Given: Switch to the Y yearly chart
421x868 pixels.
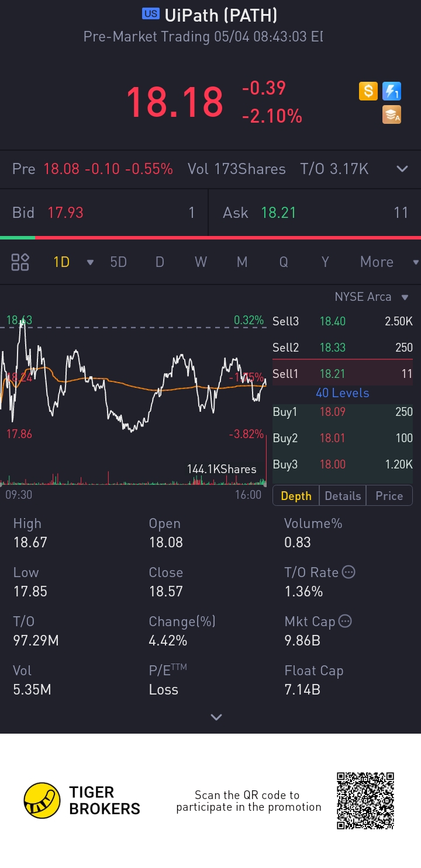Looking at the screenshot, I should [x=325, y=262].
